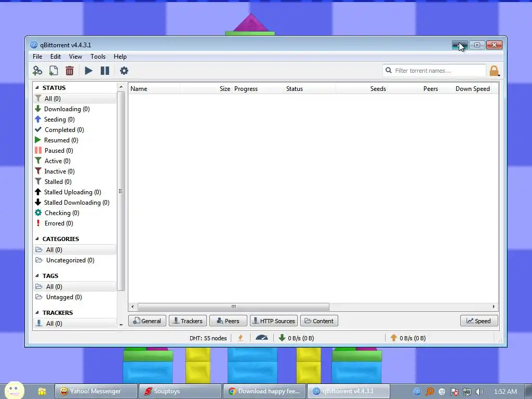Image resolution: width=532 pixels, height=399 pixels.
Task: Select the All (0) status filter
Action: (75, 98)
